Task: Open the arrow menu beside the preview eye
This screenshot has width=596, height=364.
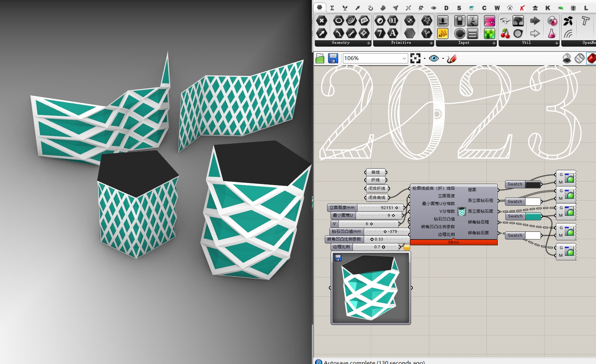Action: 443,59
